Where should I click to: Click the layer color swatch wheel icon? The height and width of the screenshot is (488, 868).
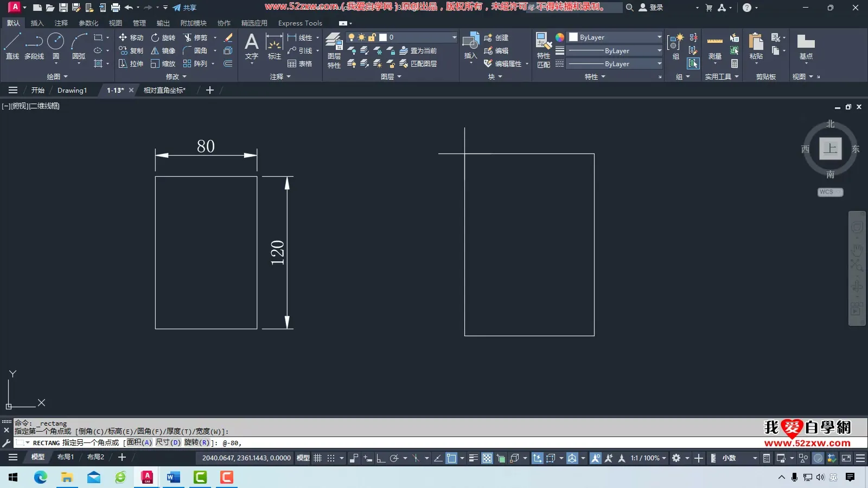click(x=559, y=37)
